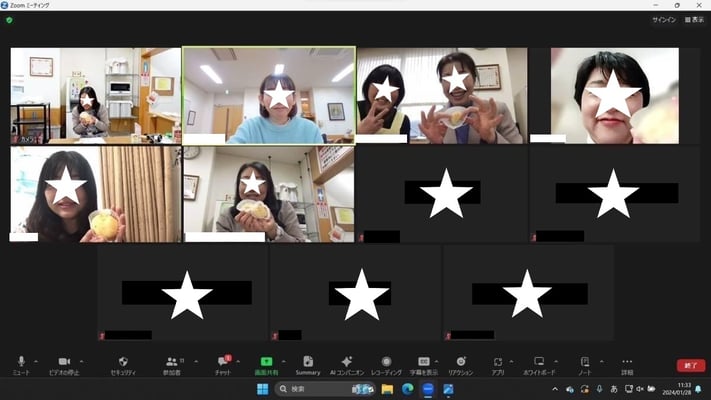
Task: Open the More (…) menu in toolbar
Action: click(627, 362)
